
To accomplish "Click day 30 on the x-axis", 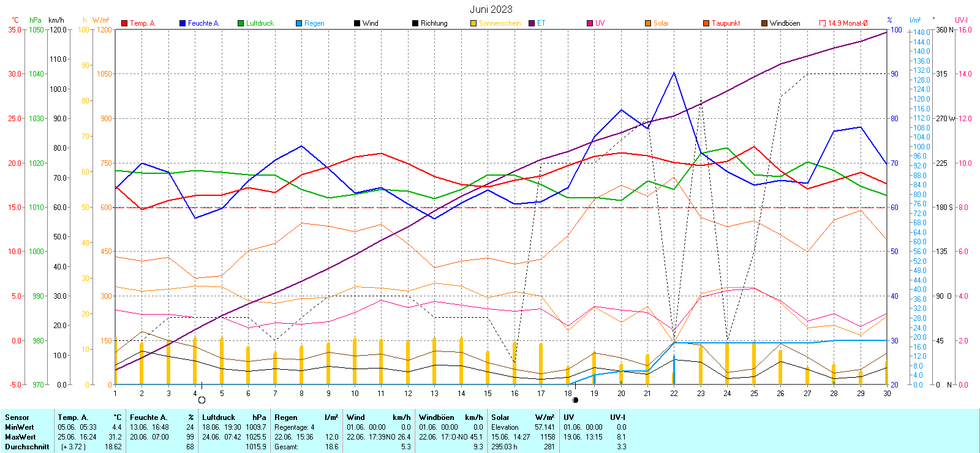I will 887,394.
